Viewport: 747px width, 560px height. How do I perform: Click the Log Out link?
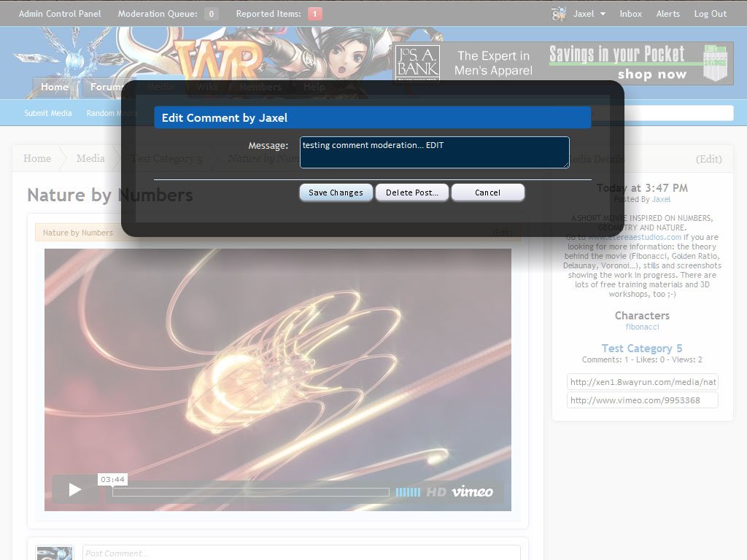[x=711, y=14]
